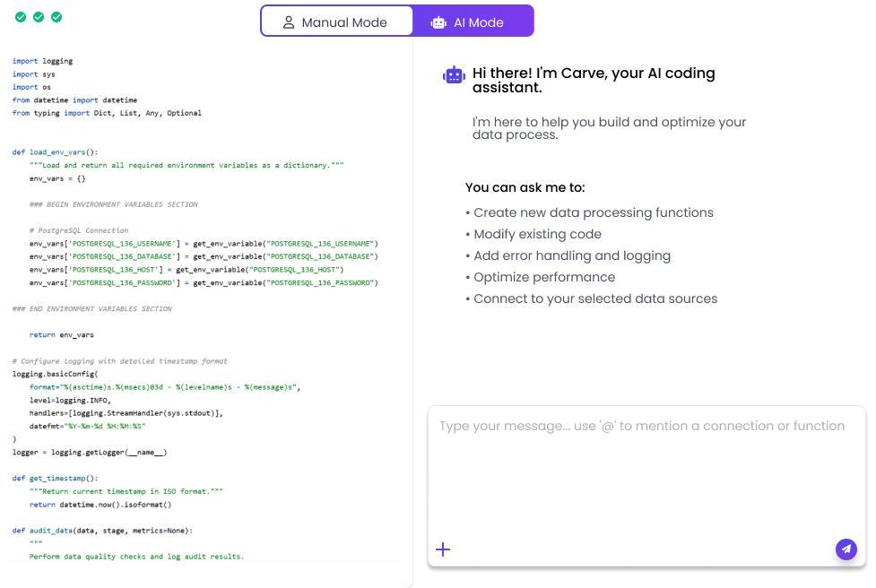
Task: Hit the purple send message button
Action: coord(846,549)
